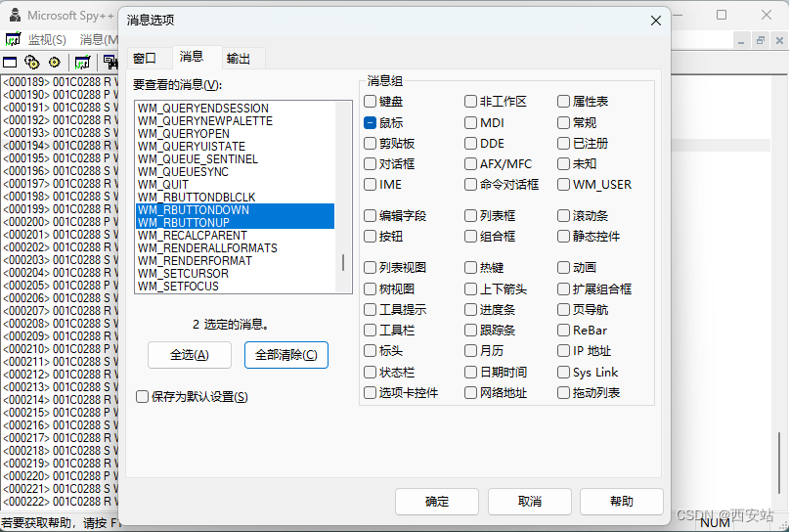
Task: Check the DDE checkbox
Action: pos(470,144)
